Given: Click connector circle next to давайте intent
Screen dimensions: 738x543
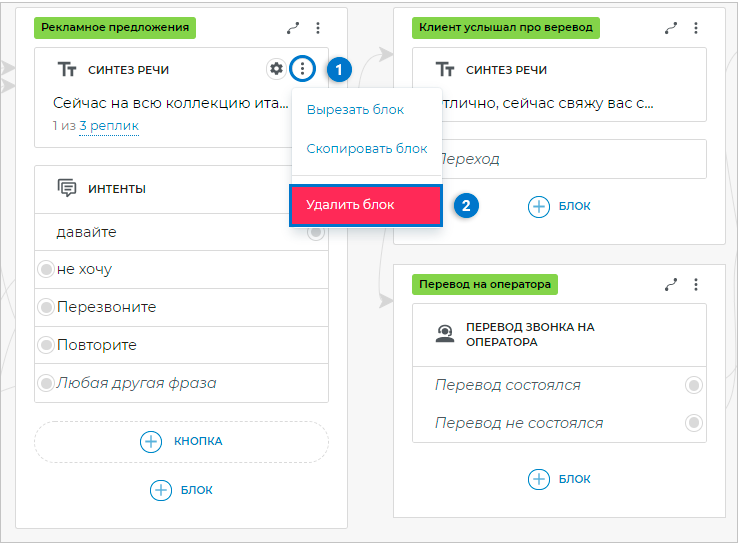Looking at the screenshot, I should tap(316, 232).
